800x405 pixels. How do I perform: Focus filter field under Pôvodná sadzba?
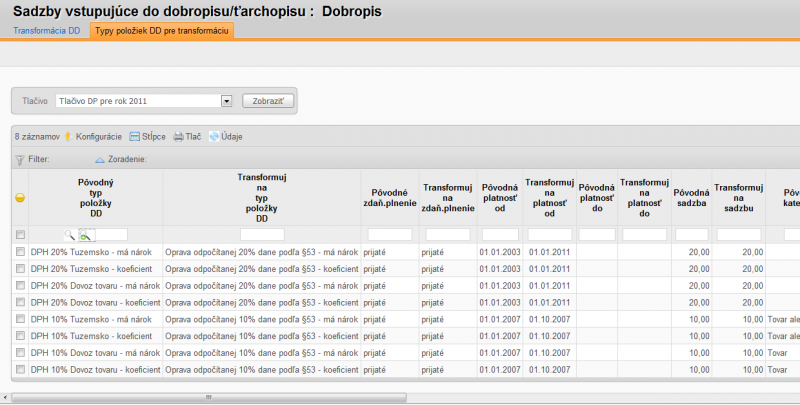pyautogui.click(x=692, y=235)
